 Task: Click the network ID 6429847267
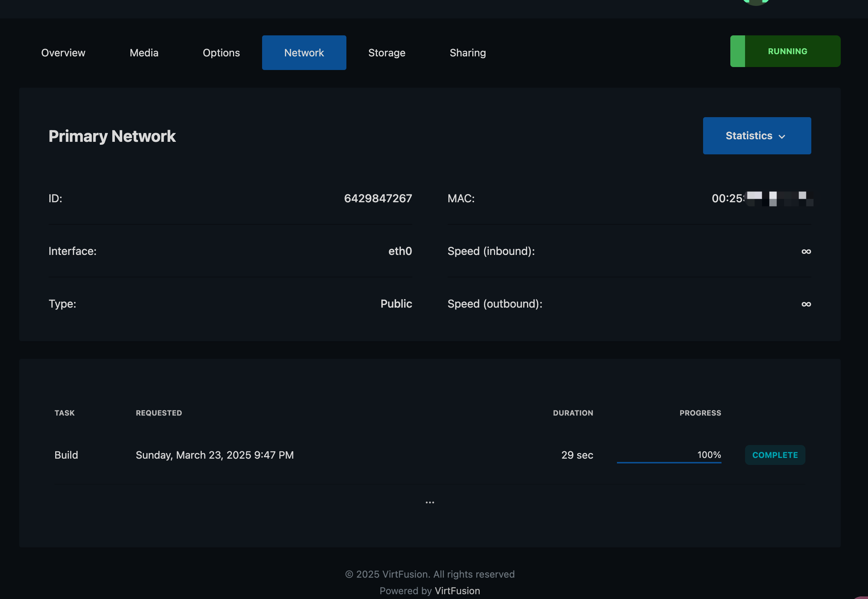pyautogui.click(x=378, y=198)
